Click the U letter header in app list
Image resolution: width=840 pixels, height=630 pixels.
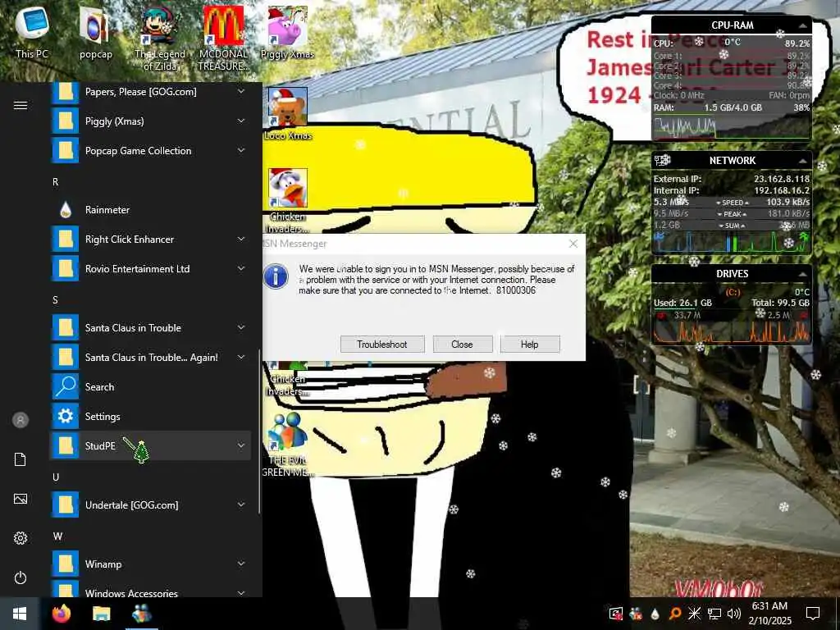pyautogui.click(x=55, y=477)
